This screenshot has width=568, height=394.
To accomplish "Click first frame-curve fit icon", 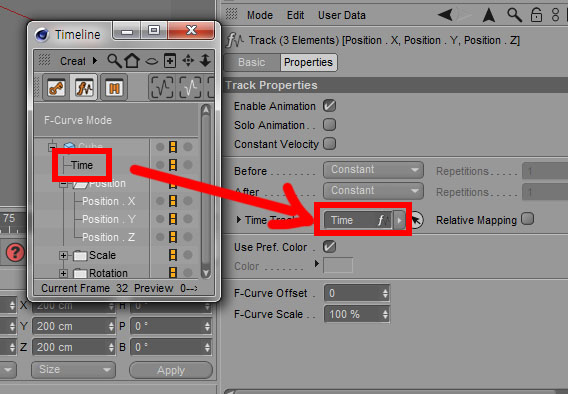I will [x=162, y=87].
